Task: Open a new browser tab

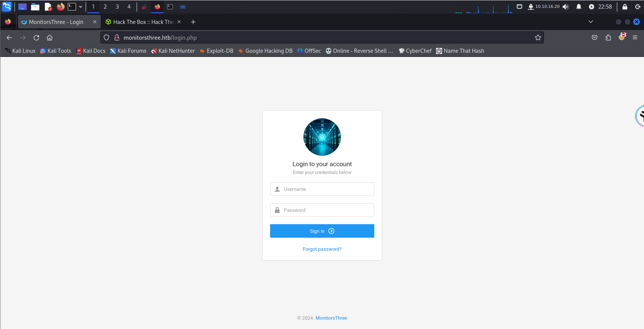Action: (x=193, y=22)
